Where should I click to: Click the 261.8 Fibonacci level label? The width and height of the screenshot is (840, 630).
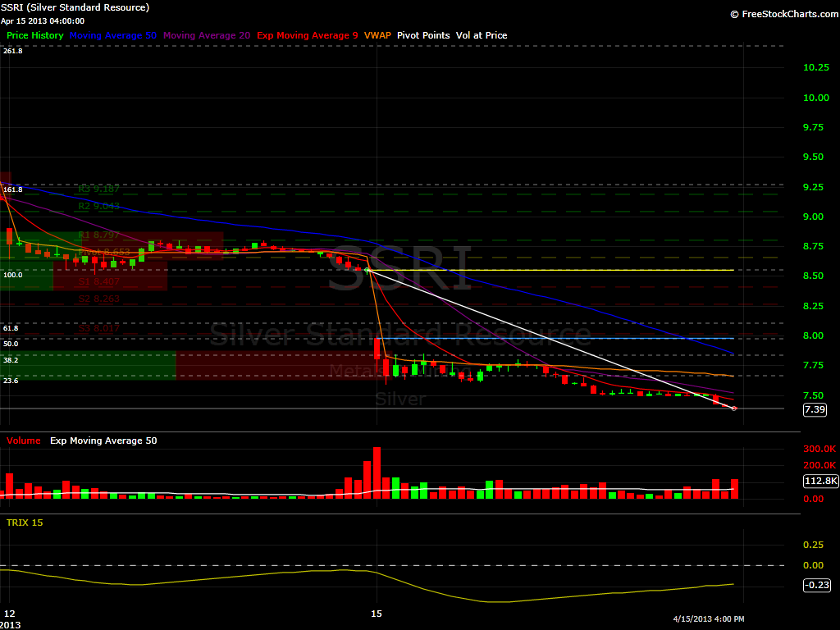[x=13, y=51]
